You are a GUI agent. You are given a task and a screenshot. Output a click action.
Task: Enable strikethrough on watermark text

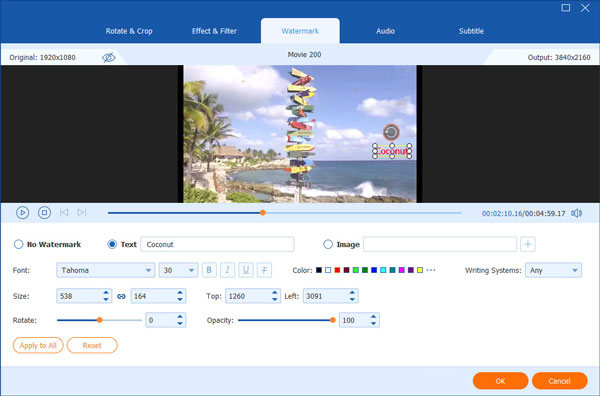[x=264, y=270]
